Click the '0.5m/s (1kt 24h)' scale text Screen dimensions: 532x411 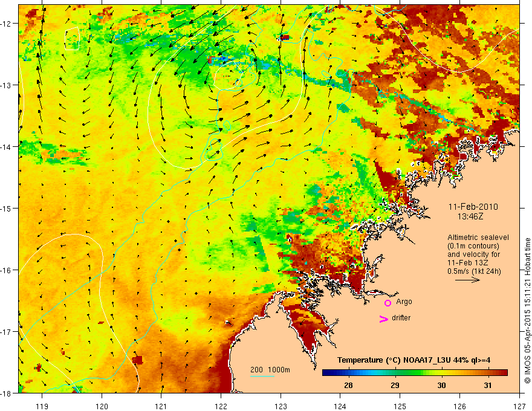(474, 271)
